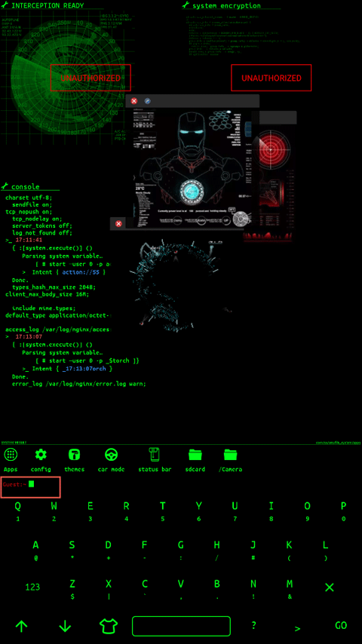Tap the question mark key
The width and height of the screenshot is (362, 644).
(254, 625)
